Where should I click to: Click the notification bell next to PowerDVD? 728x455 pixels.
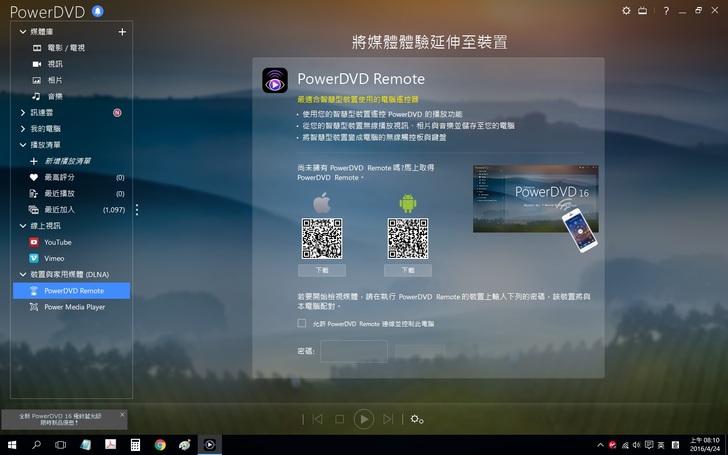[96, 11]
